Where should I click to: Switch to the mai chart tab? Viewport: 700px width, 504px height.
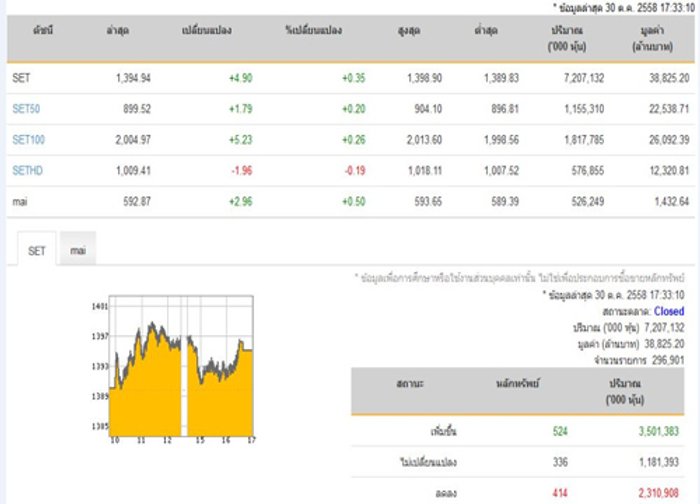tap(78, 249)
